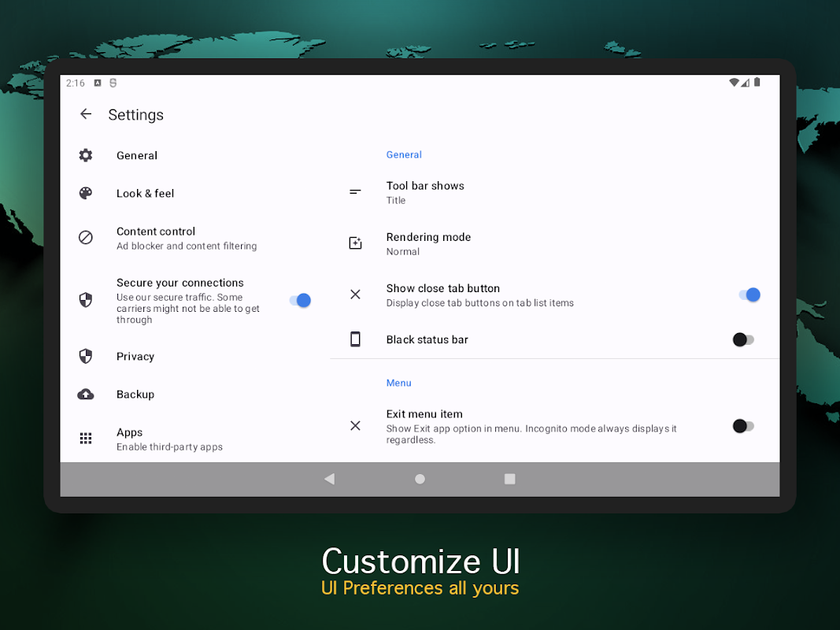Click the 2:16 clock in status bar
Screen dimensions: 840x630
(76, 83)
